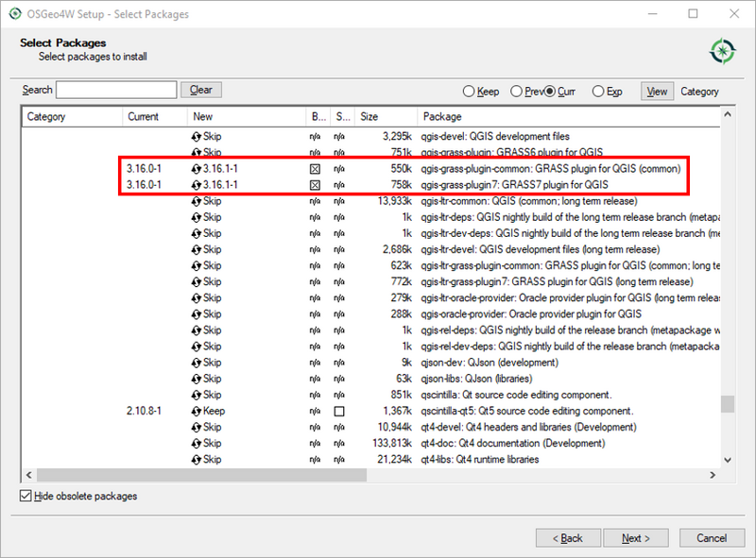Click the Category column header
756x558 pixels.
pos(71,117)
